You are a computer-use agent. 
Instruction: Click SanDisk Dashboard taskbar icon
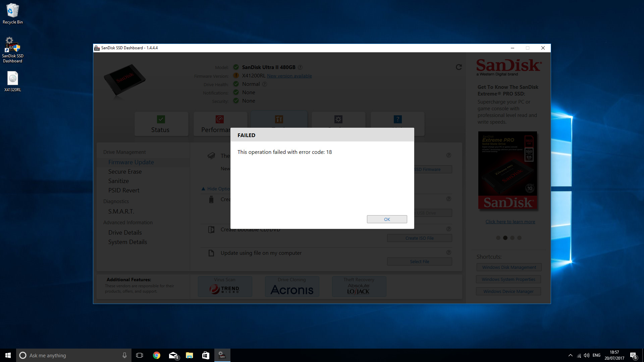(x=222, y=355)
